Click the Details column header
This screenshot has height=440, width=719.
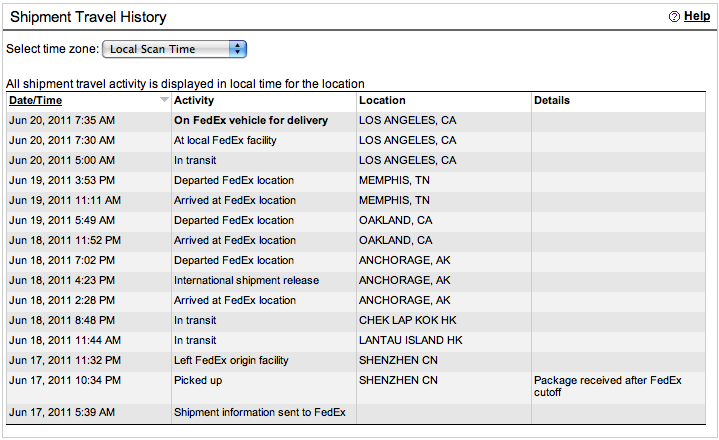click(x=552, y=100)
